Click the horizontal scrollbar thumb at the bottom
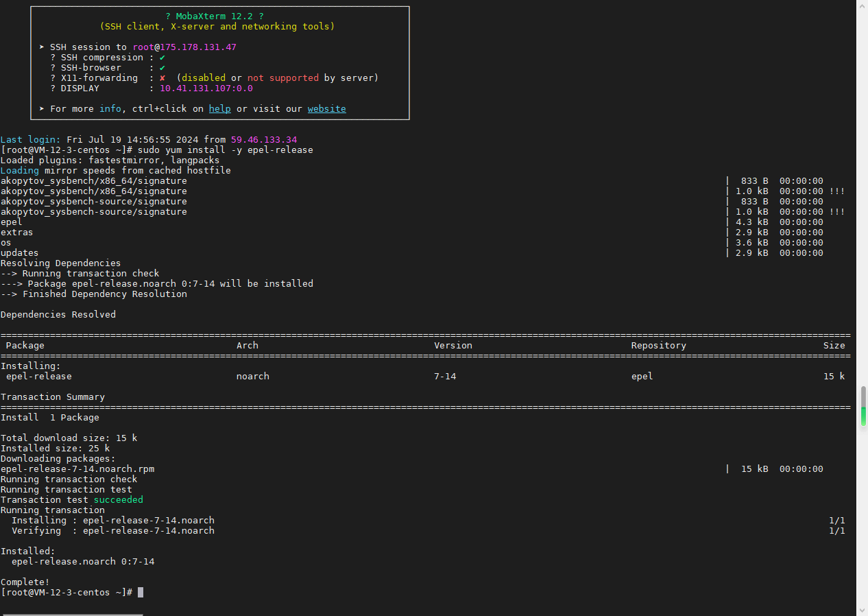 click(x=73, y=614)
